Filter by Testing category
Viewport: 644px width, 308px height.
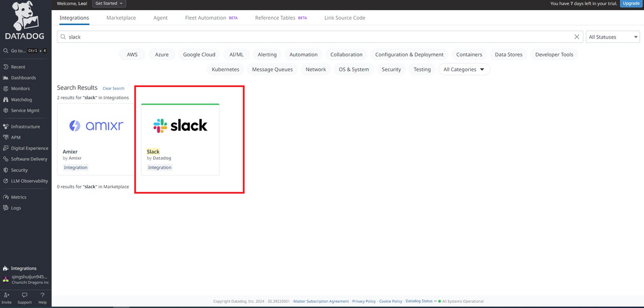pyautogui.click(x=422, y=69)
